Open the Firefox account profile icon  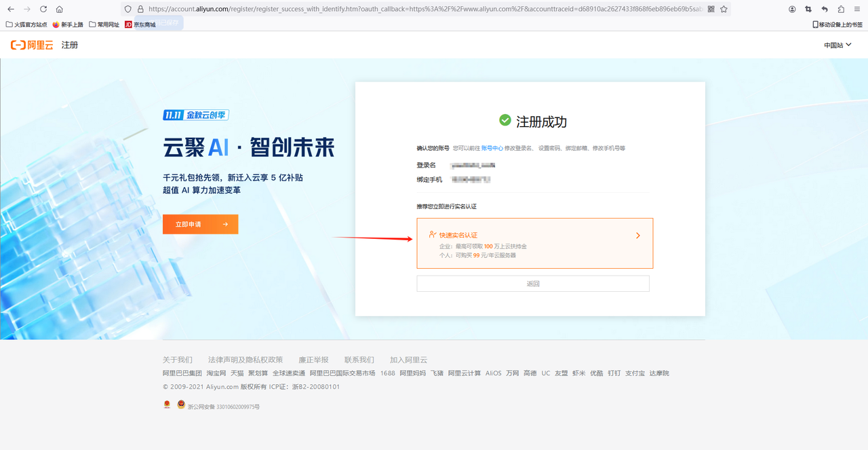pyautogui.click(x=792, y=10)
